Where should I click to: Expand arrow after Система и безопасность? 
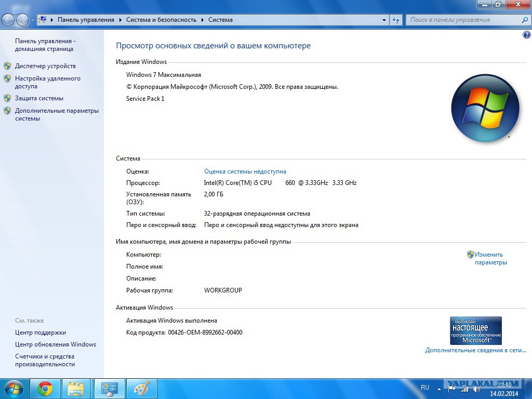tap(203, 20)
